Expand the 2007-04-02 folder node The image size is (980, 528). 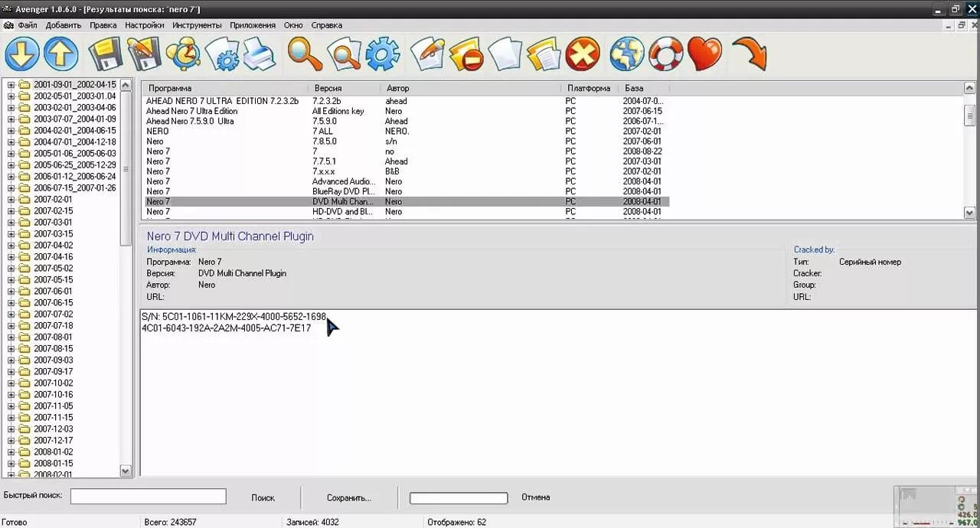pos(11,246)
